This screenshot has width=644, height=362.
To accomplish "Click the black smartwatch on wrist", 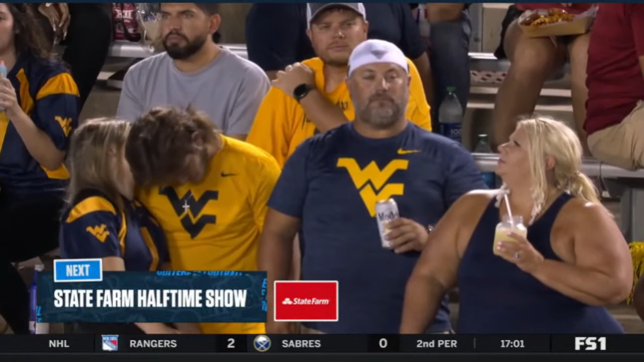I will [303, 92].
